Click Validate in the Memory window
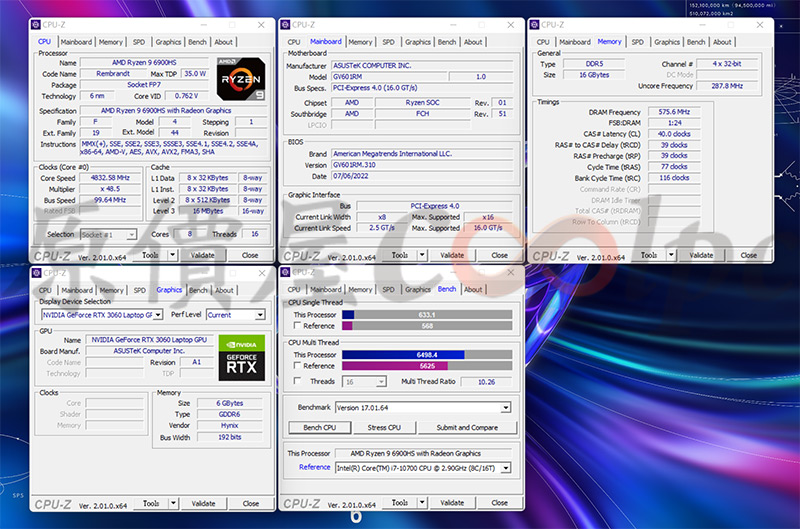The height and width of the screenshot is (529, 800). coord(701,255)
